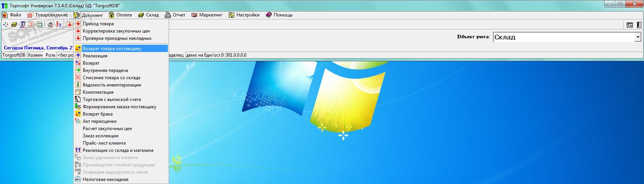Click greyed Заказ удаленного клиента entry
Screen dimensions: 644x184
121,158
